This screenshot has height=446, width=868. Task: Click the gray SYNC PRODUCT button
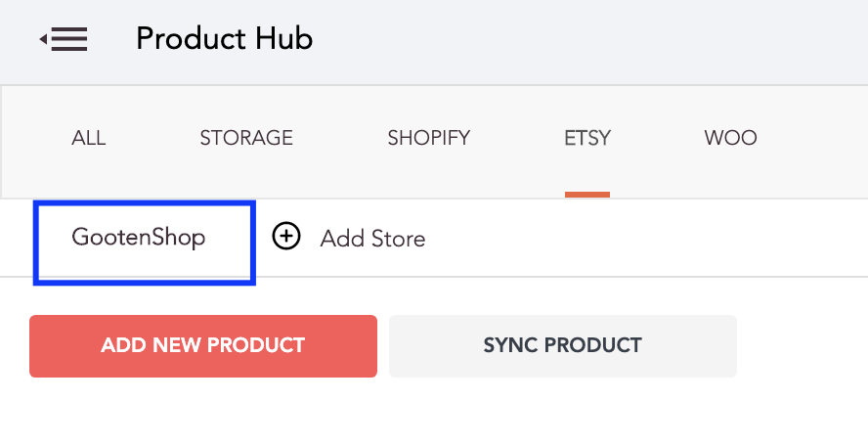click(x=562, y=346)
